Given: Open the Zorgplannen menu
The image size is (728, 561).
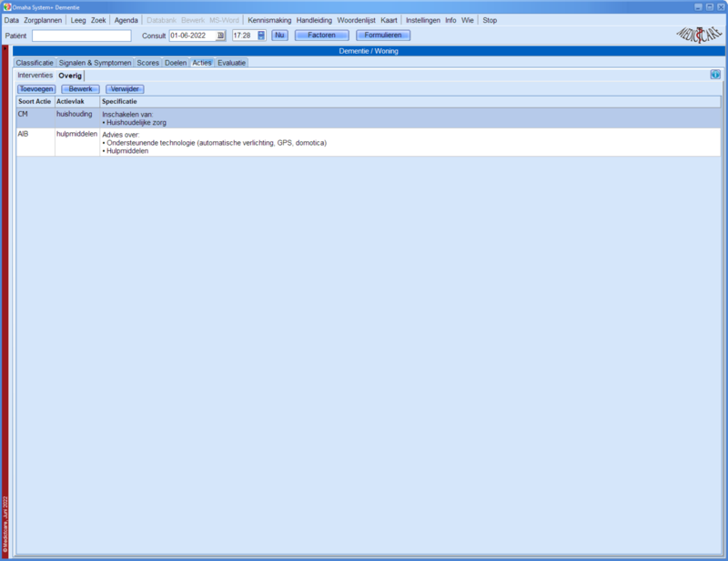Looking at the screenshot, I should pos(45,20).
